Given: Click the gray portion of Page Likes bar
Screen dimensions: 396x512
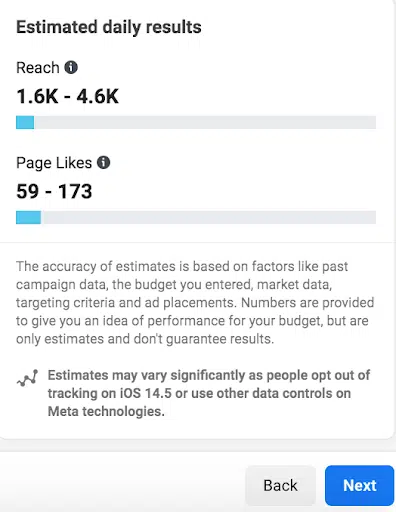Looking at the screenshot, I should (x=208, y=217).
